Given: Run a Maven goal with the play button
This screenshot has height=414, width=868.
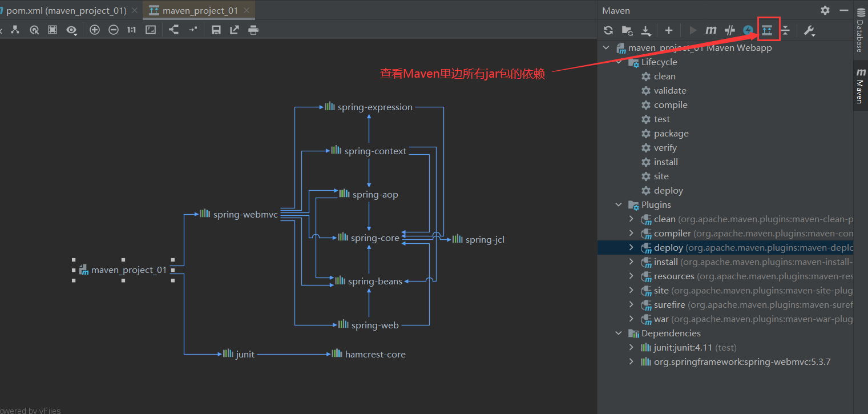Looking at the screenshot, I should pos(691,30).
